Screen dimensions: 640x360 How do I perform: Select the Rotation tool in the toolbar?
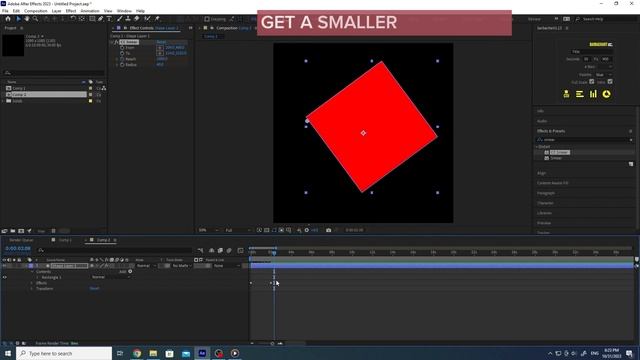[x=73, y=19]
